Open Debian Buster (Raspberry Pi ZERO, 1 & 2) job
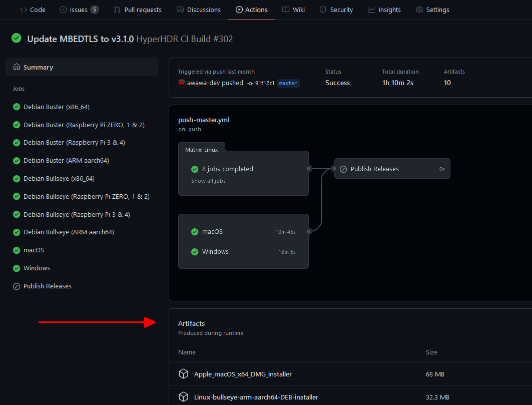The height and width of the screenshot is (405, 532). tap(84, 125)
